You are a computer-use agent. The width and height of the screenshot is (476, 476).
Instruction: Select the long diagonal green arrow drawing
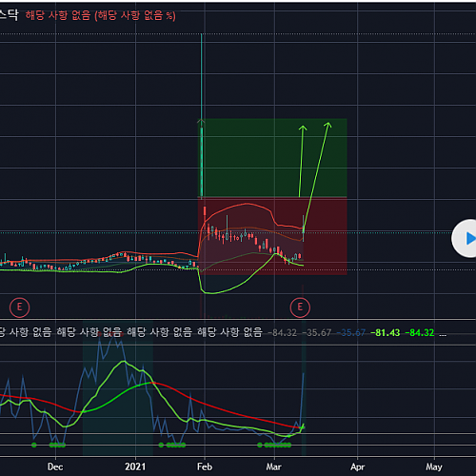tap(317, 176)
